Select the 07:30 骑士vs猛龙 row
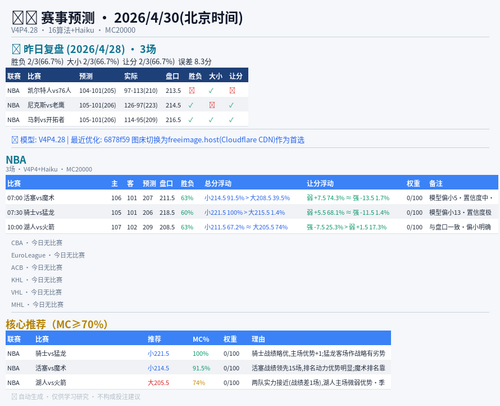 pos(252,213)
